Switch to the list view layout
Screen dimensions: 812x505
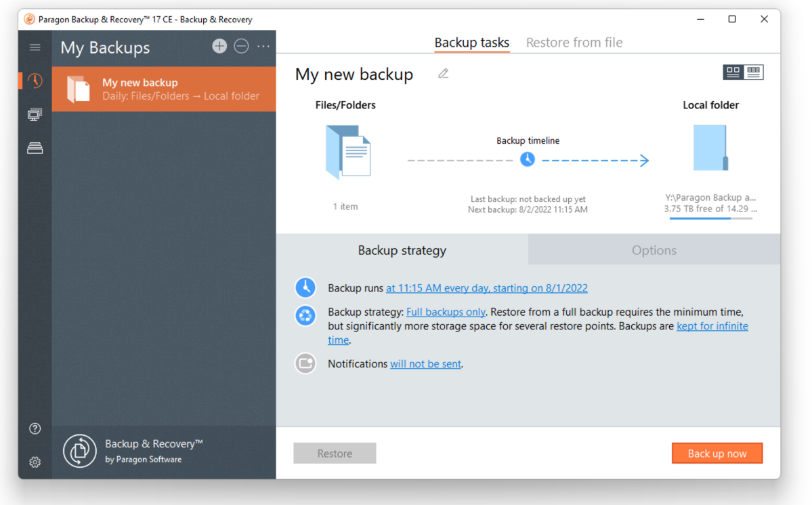point(754,72)
